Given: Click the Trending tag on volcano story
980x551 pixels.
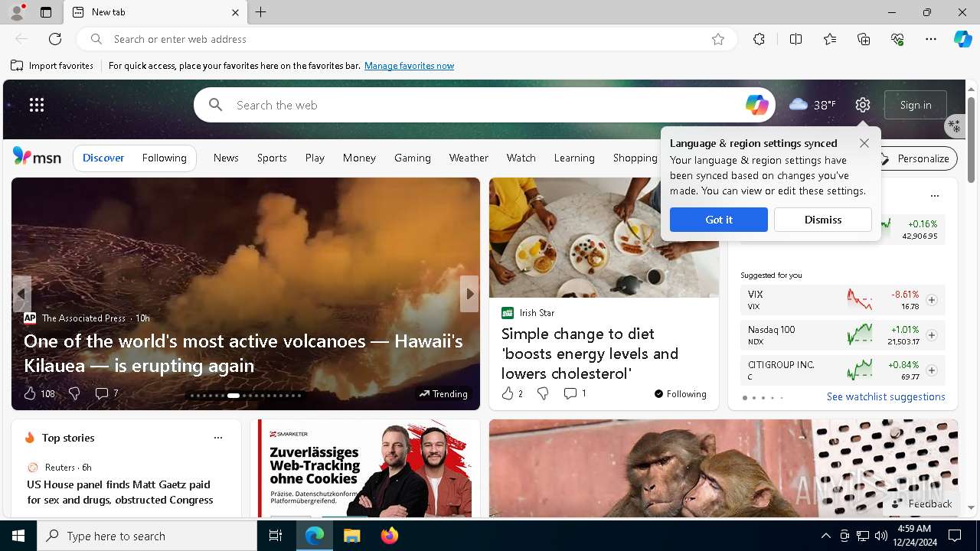Looking at the screenshot, I should (443, 394).
